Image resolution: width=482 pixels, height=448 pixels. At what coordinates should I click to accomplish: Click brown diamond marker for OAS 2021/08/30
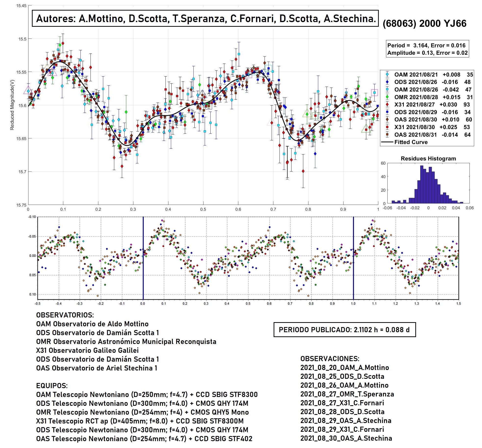[x=387, y=119]
